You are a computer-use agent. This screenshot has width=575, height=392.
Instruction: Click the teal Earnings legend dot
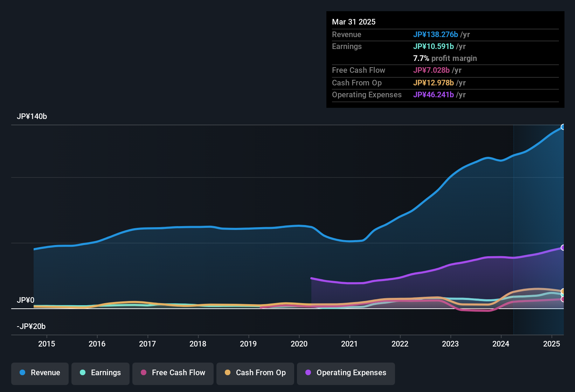pos(83,372)
